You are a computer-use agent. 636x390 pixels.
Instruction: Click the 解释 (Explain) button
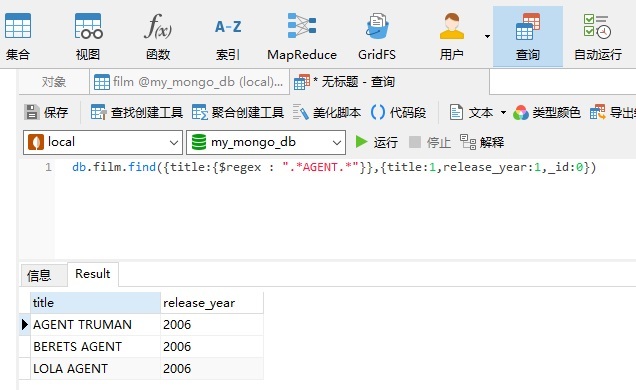[x=482, y=142]
